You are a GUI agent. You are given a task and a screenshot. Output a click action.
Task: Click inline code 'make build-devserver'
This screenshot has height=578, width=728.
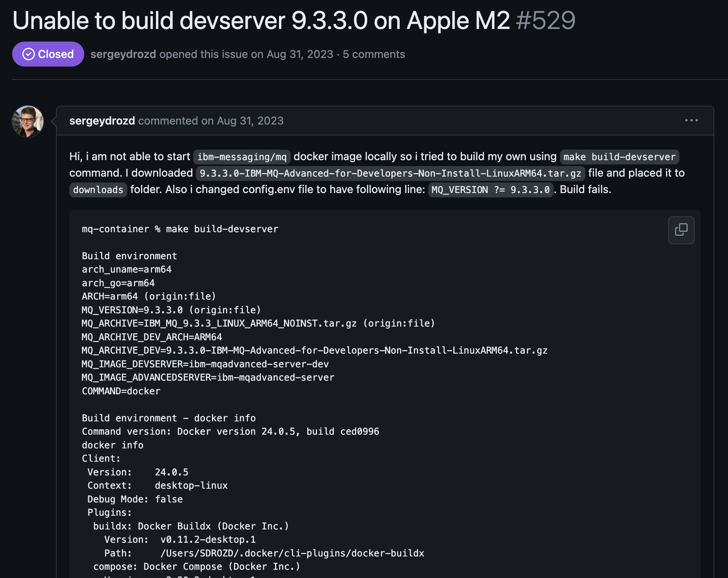pyautogui.click(x=619, y=157)
